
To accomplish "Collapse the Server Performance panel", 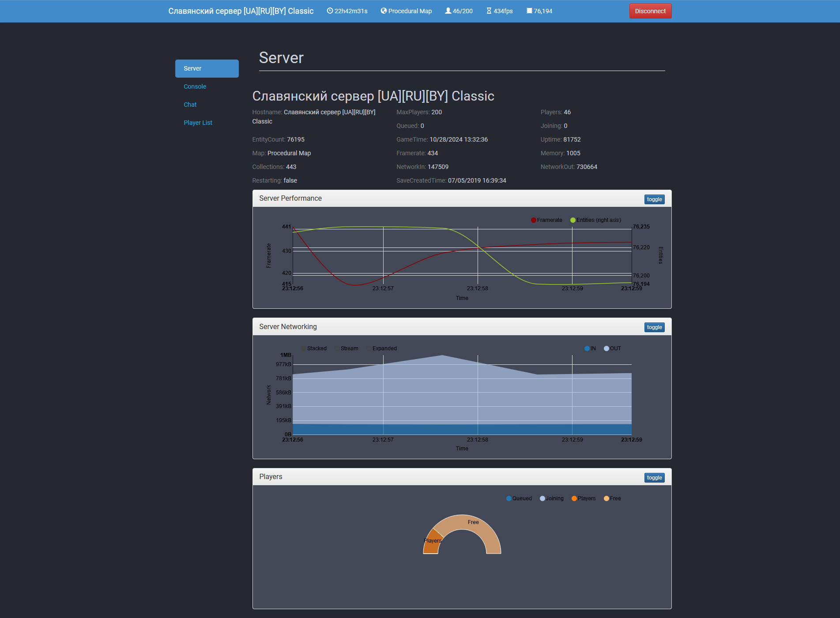I will click(x=654, y=199).
